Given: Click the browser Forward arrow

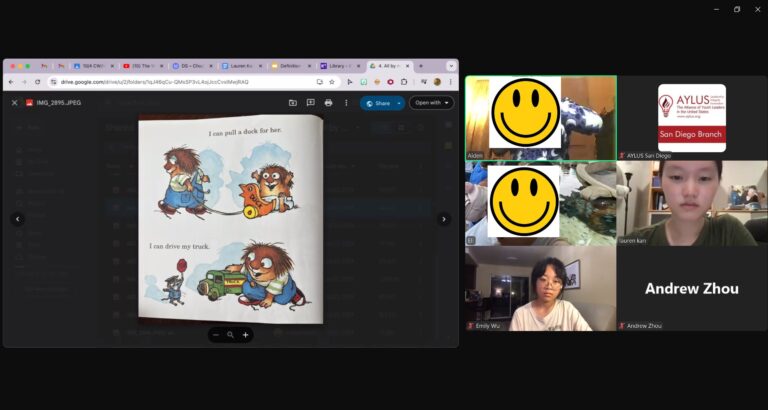Looking at the screenshot, I should 24,82.
